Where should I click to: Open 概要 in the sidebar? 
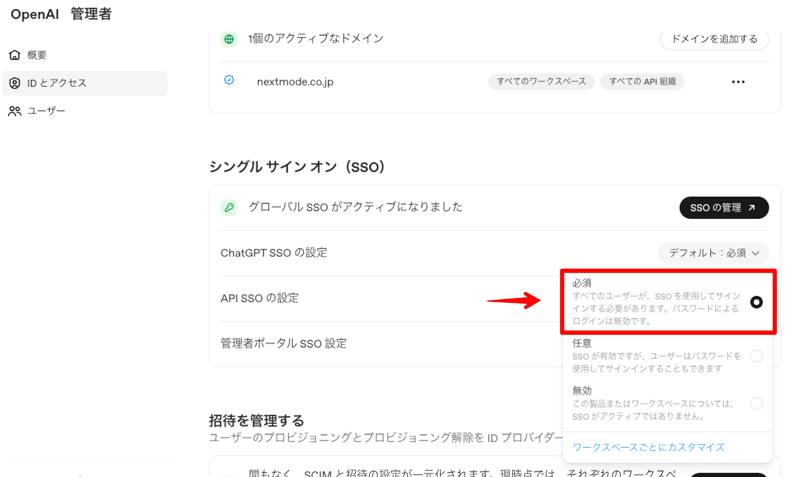(37, 55)
